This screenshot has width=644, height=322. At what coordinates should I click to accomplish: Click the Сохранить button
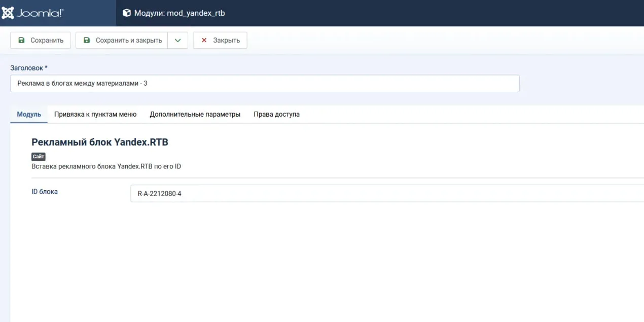point(41,41)
